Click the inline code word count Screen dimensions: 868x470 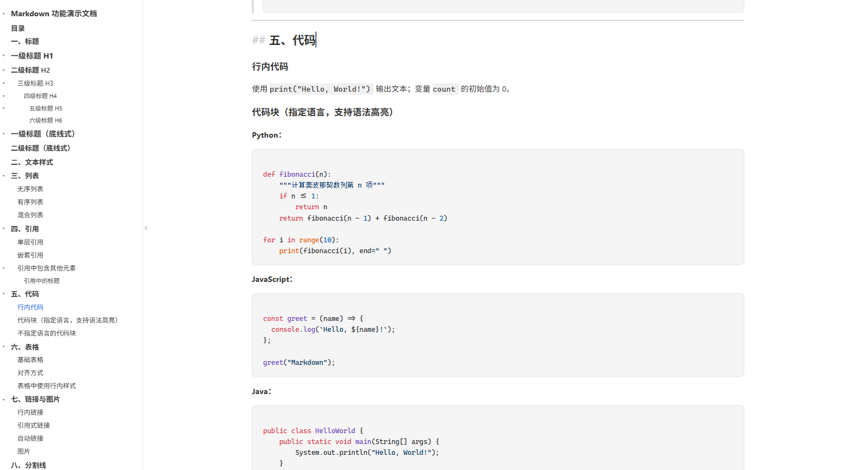(444, 89)
